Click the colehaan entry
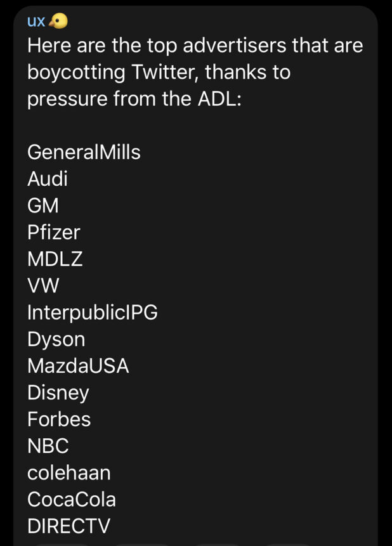Screen dimensions: 392x546 point(69,472)
